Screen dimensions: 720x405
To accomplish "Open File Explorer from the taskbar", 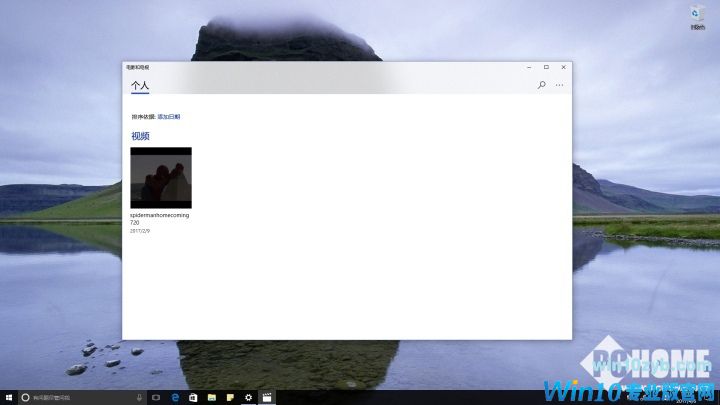I will pyautogui.click(x=212, y=397).
